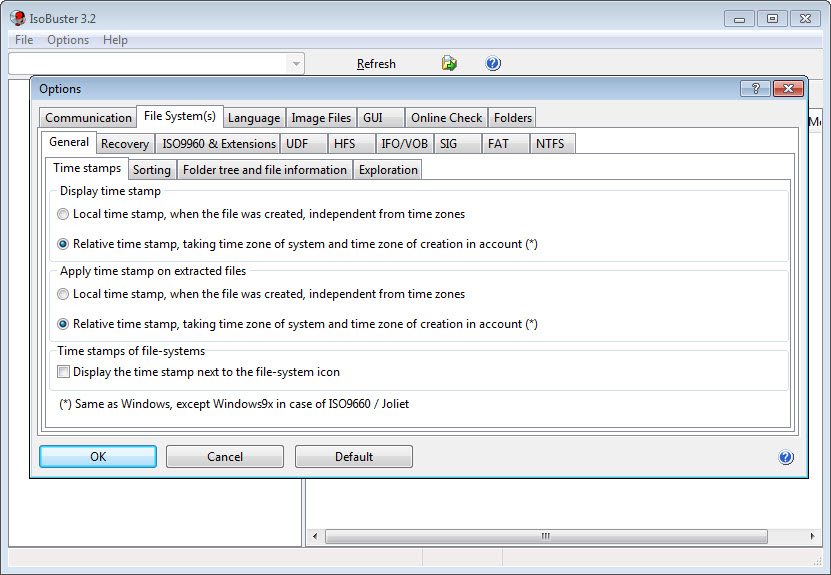Open the Help menu

pos(115,40)
